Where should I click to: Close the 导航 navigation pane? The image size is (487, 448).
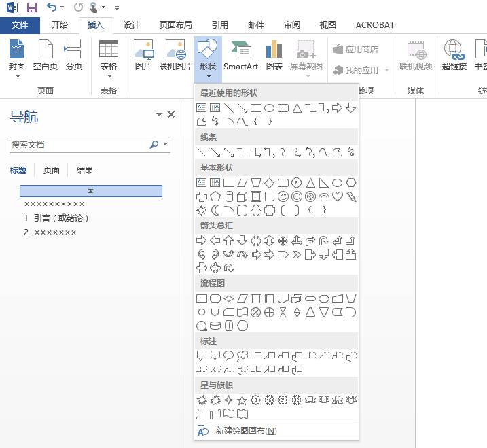point(171,114)
